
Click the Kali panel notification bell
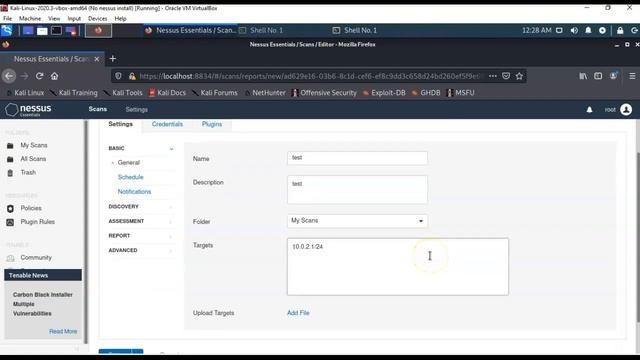[588, 30]
